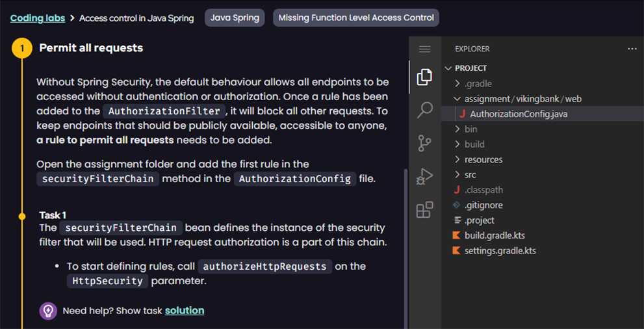Open the hamburger menu in activity bar

click(424, 49)
